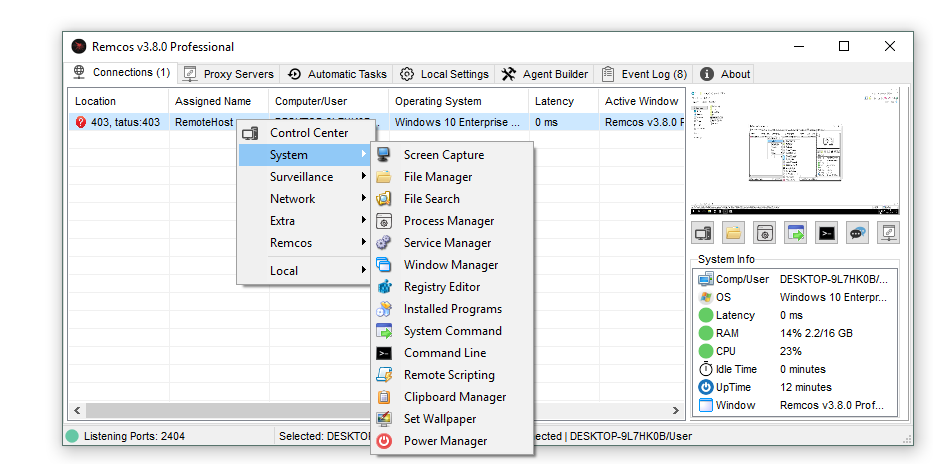The height and width of the screenshot is (464, 933).
Task: Sort by the Latency column header
Action: coord(555,101)
